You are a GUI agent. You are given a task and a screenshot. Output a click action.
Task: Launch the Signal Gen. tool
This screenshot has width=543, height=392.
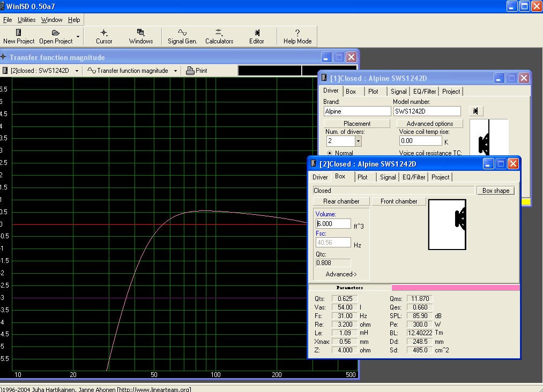point(182,36)
